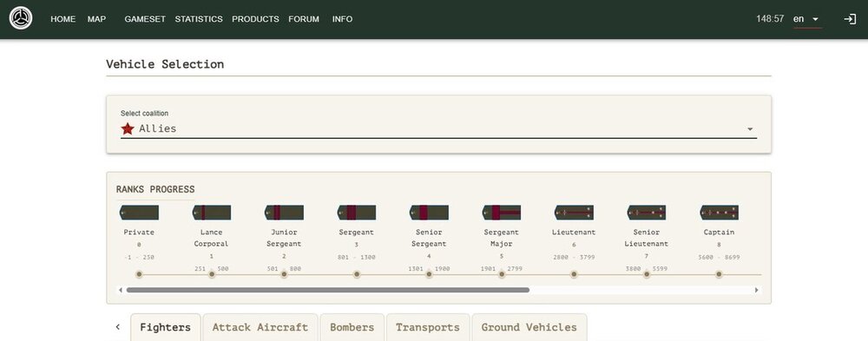Open the HOME menu
868x341 pixels.
click(x=63, y=19)
